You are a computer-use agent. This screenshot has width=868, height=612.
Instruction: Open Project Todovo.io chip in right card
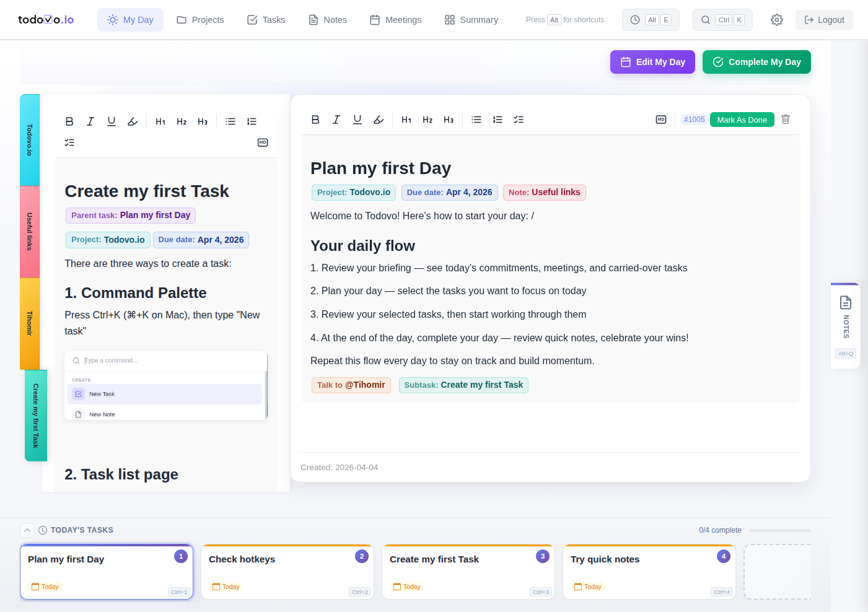(354, 193)
